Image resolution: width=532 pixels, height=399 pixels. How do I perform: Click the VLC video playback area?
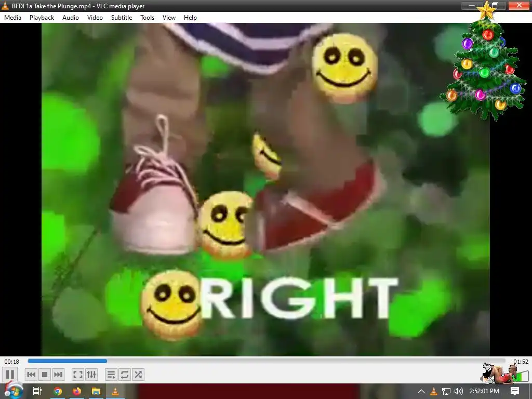(265, 189)
